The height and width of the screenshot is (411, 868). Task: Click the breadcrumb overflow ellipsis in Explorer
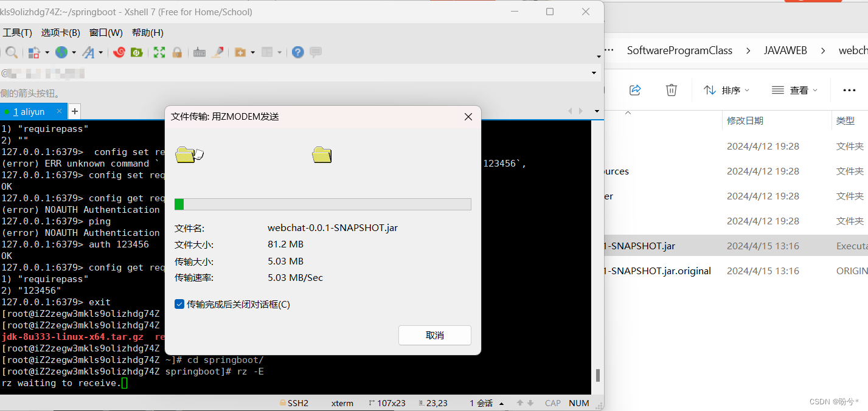[608, 50]
